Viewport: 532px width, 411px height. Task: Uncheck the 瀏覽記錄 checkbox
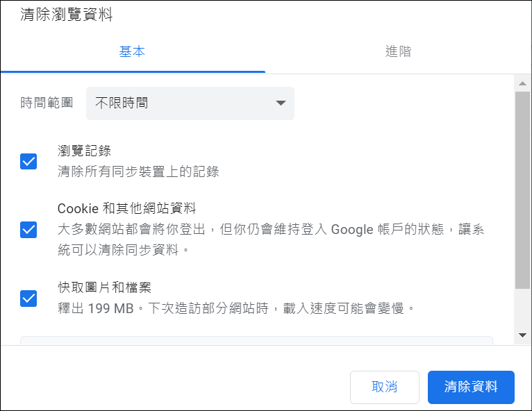click(x=28, y=161)
